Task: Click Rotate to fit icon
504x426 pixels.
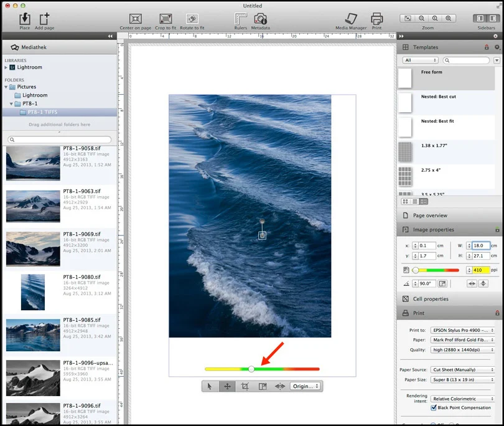Action: [192, 19]
